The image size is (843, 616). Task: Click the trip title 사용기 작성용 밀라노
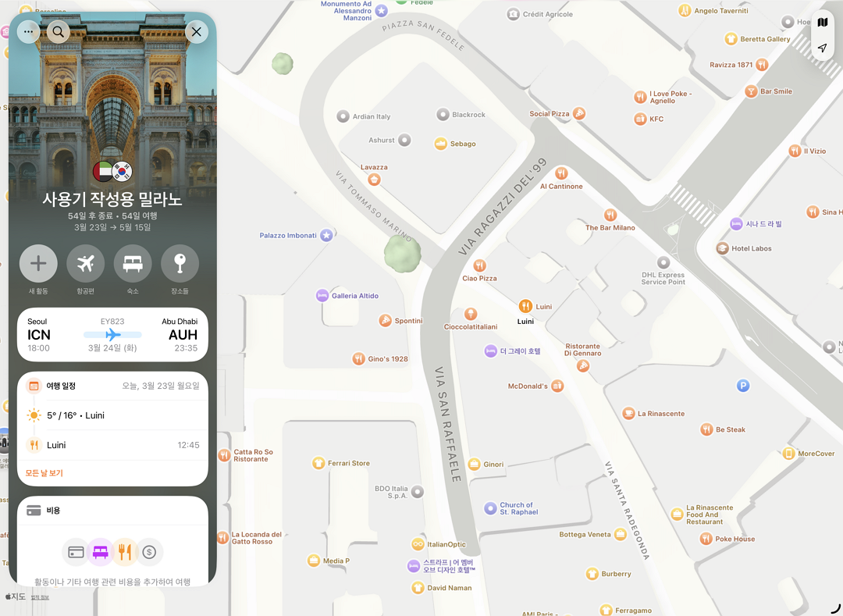(112, 199)
